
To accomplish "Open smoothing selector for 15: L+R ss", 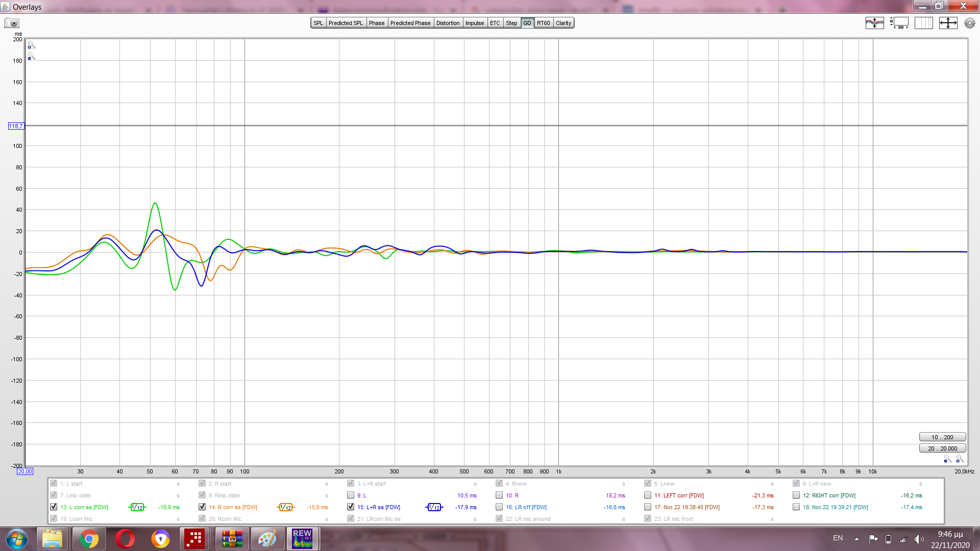I will pos(434,507).
